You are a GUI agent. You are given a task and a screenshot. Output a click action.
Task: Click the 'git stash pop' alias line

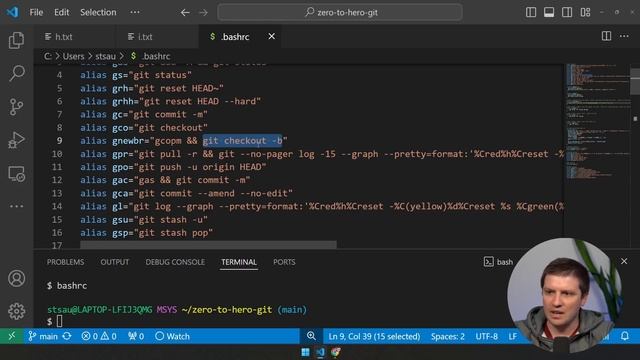tap(147, 233)
